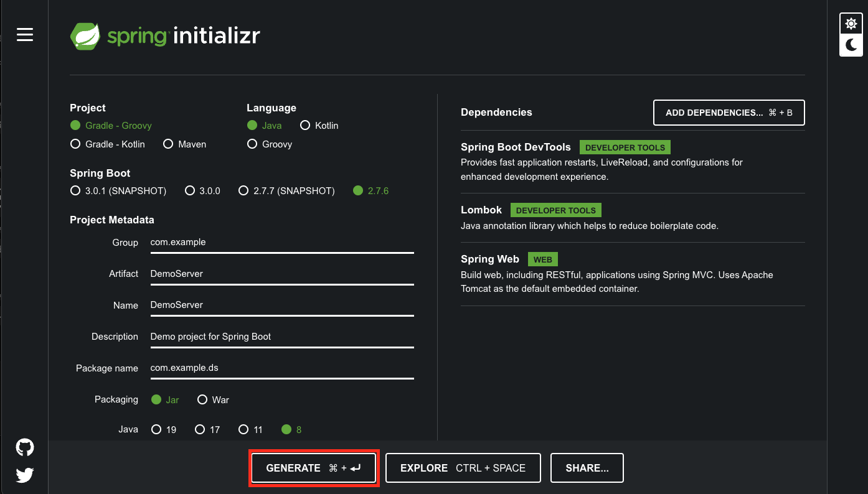868x494 pixels.
Task: Pick Groovy as the language
Action: pos(270,144)
